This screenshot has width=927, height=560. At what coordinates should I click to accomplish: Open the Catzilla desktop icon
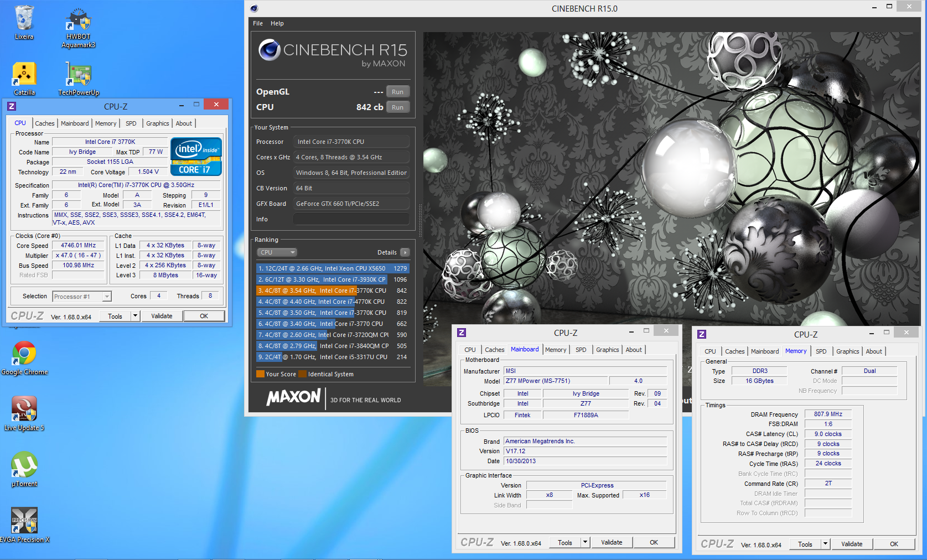[24, 79]
